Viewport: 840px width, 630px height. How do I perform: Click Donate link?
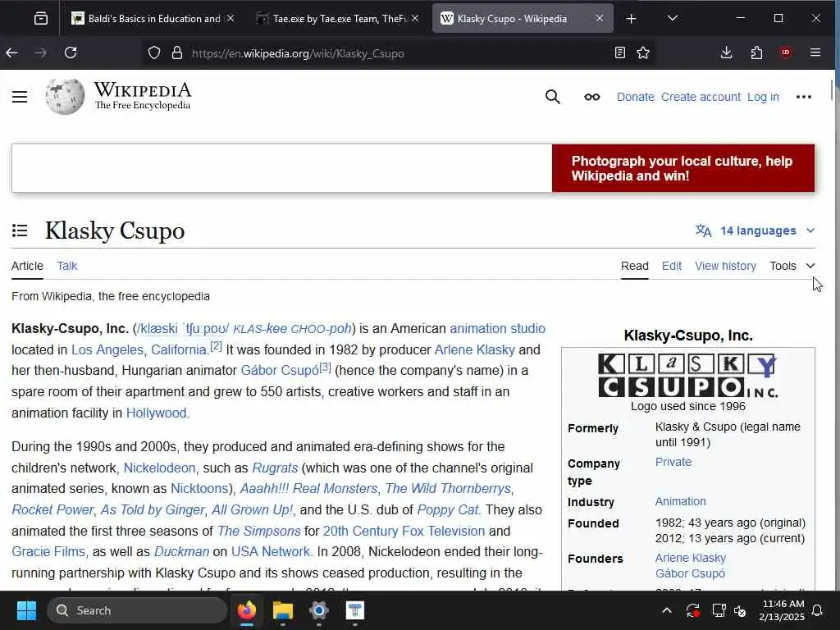[x=636, y=97]
